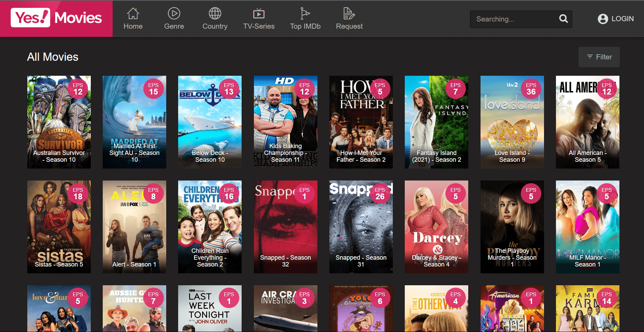Open All American - Season 5 poster
This screenshot has width=644, height=332.
[x=587, y=122]
